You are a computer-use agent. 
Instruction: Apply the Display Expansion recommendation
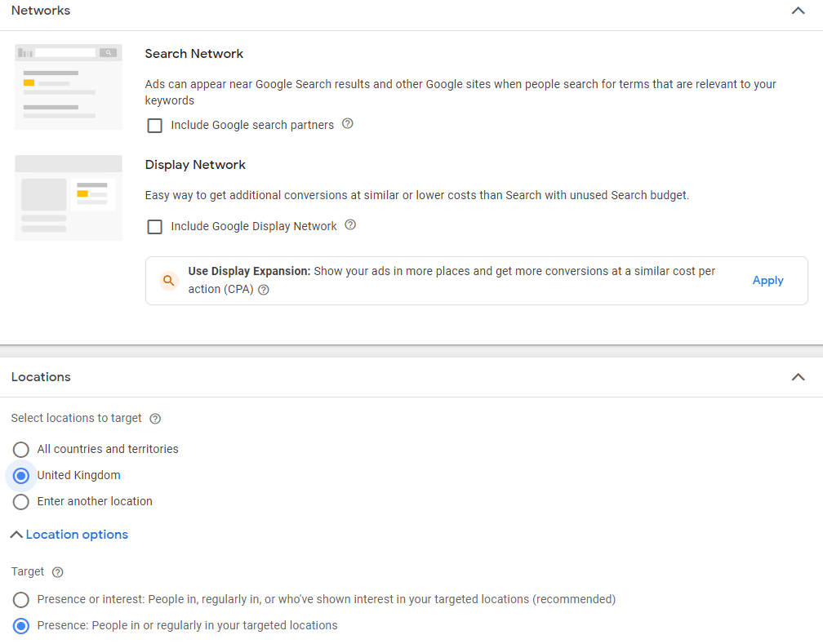click(x=767, y=280)
